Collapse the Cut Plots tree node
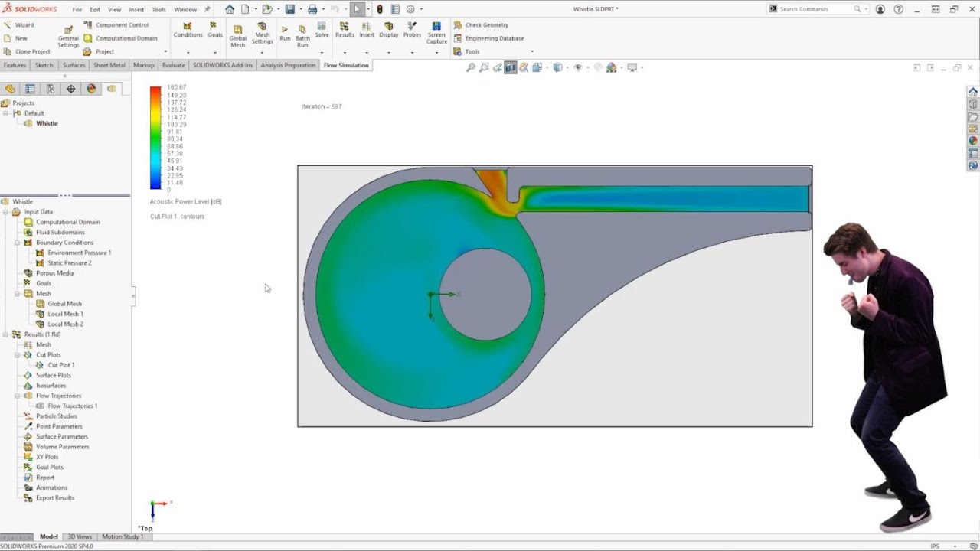The image size is (980, 551). coord(18,355)
